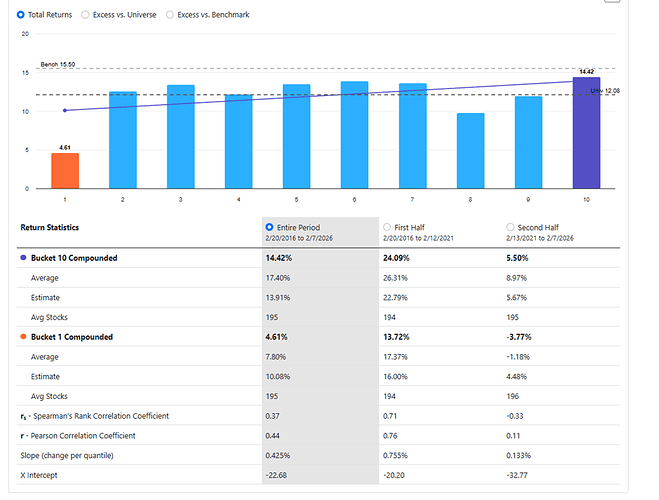
Task: Click the Univ 12.08 line label
Action: point(610,91)
